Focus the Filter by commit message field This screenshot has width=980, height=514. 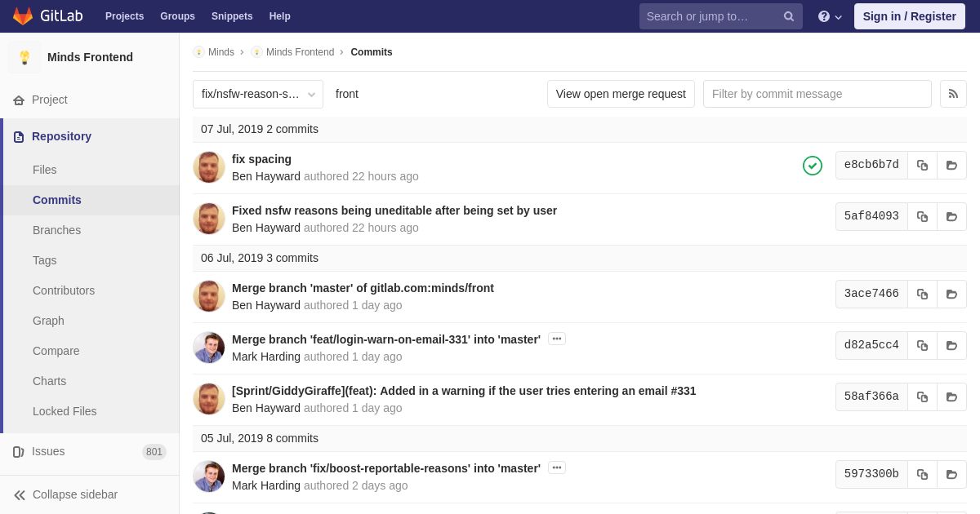pyautogui.click(x=817, y=94)
